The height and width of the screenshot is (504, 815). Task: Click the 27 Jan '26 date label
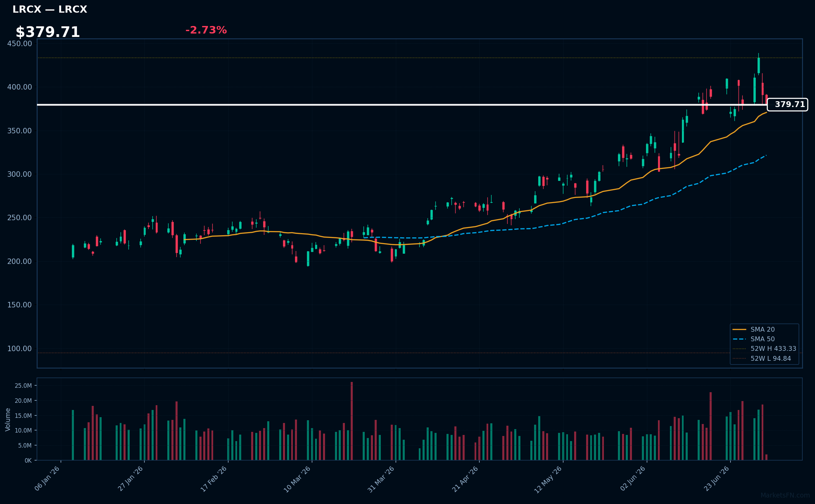[130, 479]
